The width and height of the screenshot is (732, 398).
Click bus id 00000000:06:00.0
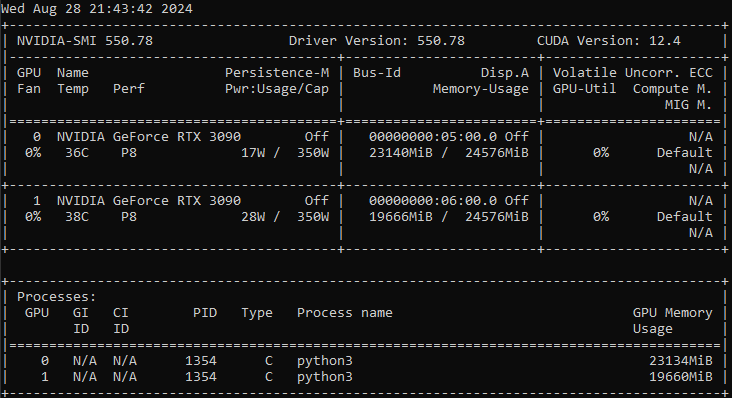point(433,201)
